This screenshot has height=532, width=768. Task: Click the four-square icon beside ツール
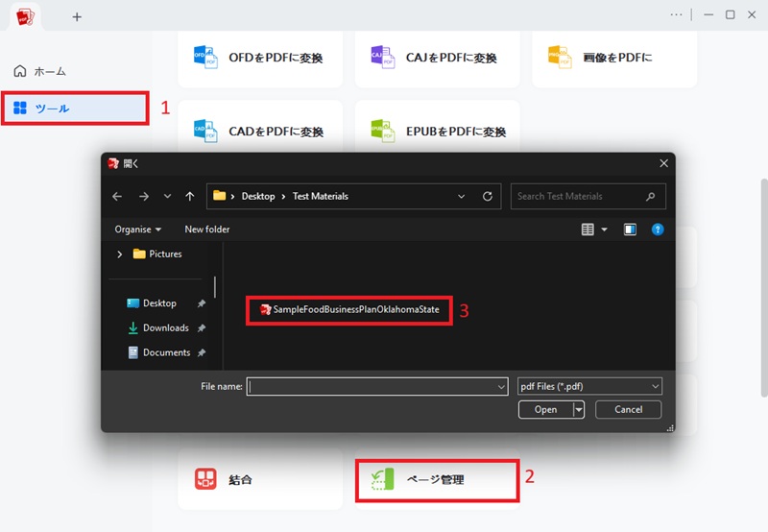[20, 108]
